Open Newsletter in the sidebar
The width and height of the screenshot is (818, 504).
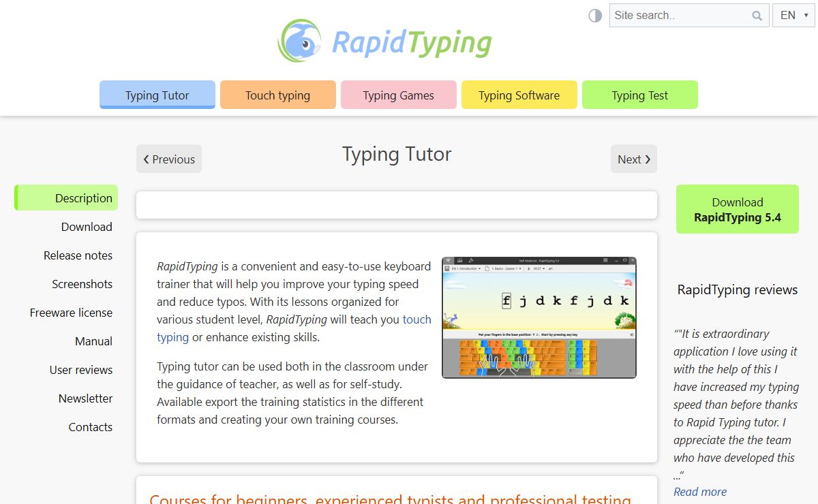coord(85,398)
